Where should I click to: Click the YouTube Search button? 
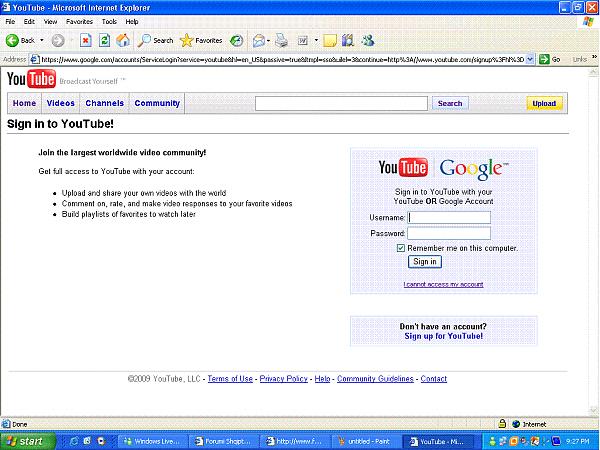click(x=450, y=103)
